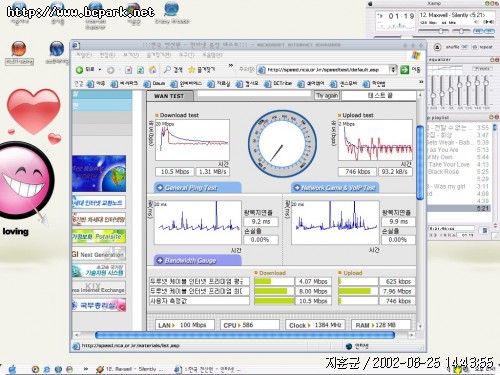
Task: Click the 10.5 Mbps download result field
Action: 175,172
